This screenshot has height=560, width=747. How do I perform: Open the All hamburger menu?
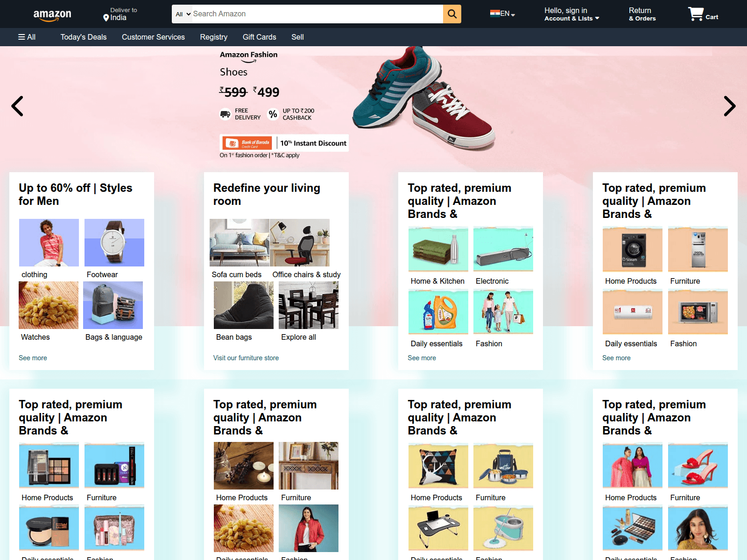(x=27, y=37)
